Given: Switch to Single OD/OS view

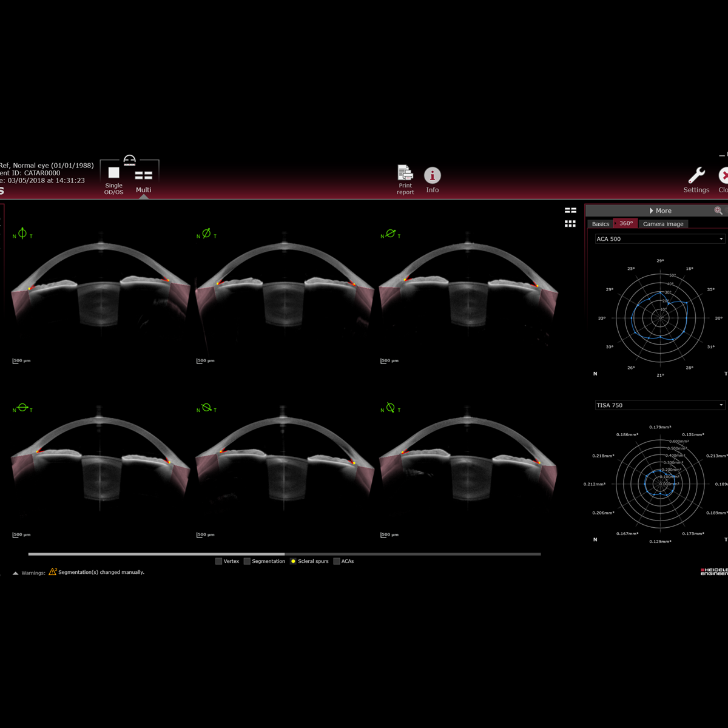Looking at the screenshot, I should click(113, 173).
